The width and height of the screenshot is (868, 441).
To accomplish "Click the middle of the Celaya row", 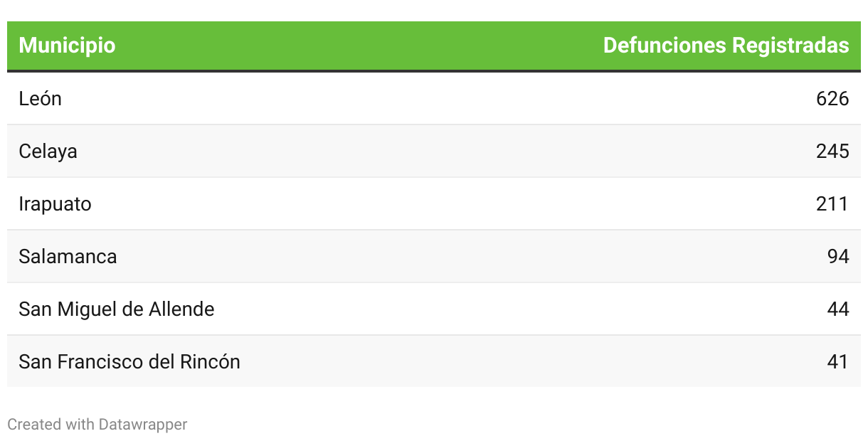I will [434, 152].
